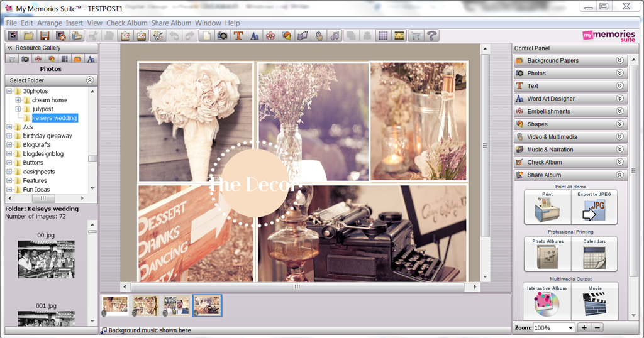Open the Arrange menu
Image resolution: width=644 pixels, height=338 pixels.
49,23
